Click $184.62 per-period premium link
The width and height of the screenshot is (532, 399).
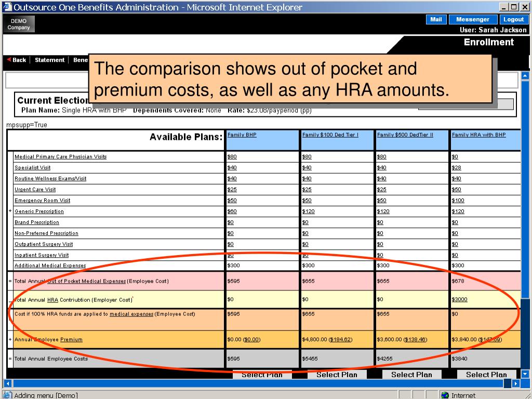(x=340, y=339)
